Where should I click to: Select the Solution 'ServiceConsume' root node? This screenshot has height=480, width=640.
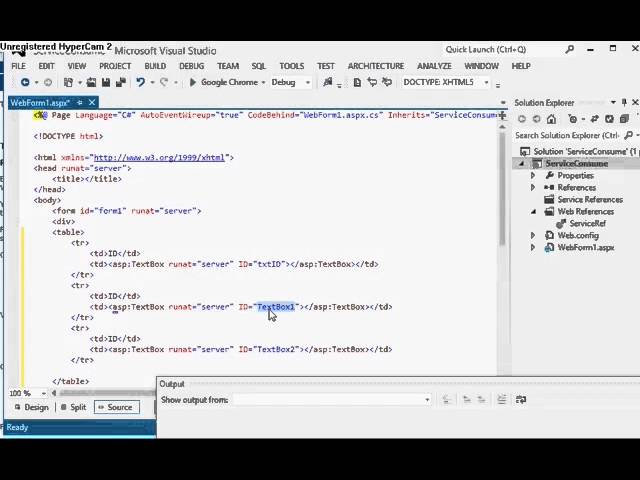point(579,151)
